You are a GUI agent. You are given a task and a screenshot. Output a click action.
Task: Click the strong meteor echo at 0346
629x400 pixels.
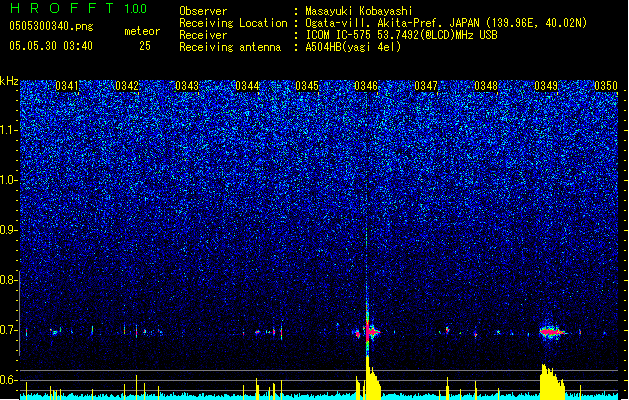coord(367,332)
